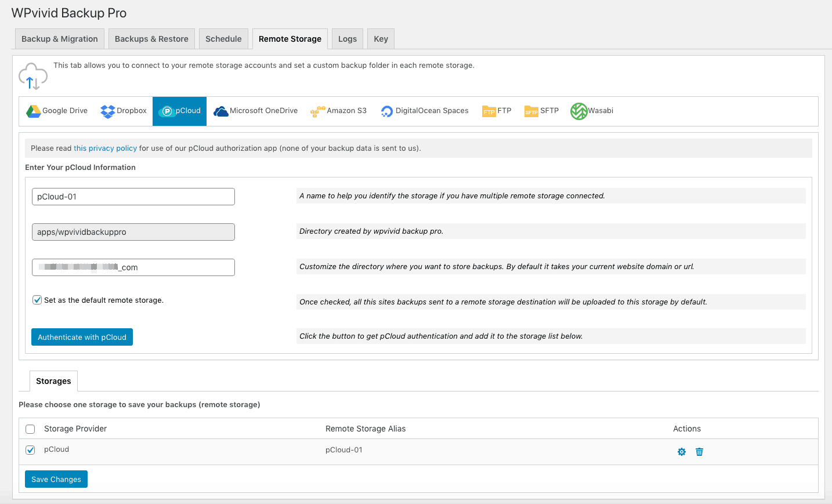Click the apps/wpvividbackuppro directory field
This screenshot has width=832, height=504.
coord(133,232)
